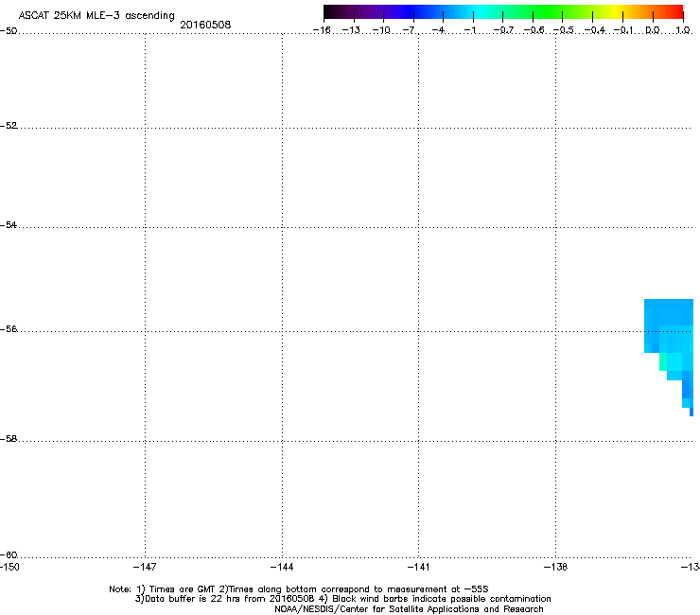The width and height of the screenshot is (700, 615).
Task: Click the "-50" latitude axis label
Action: (x=9, y=31)
